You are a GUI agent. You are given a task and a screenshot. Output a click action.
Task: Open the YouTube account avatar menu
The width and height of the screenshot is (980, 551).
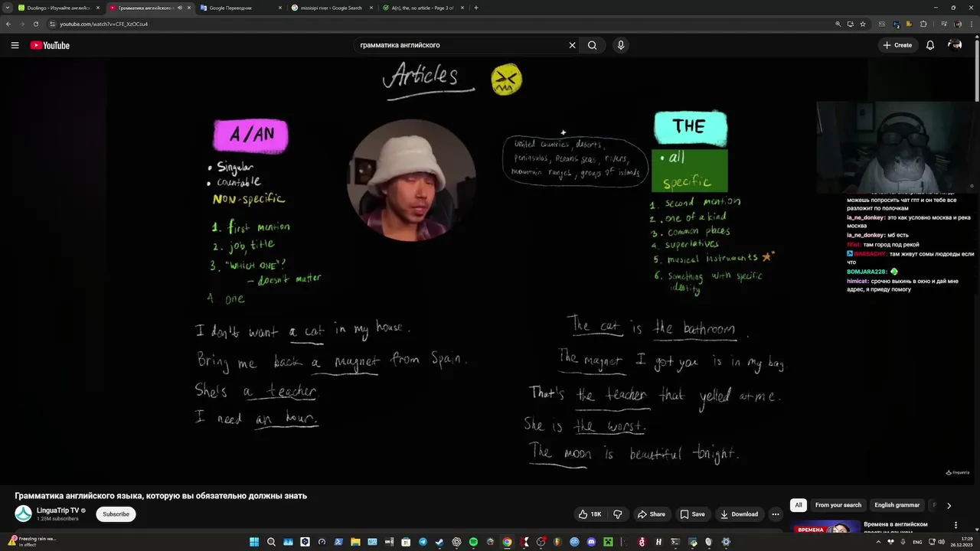(x=955, y=45)
